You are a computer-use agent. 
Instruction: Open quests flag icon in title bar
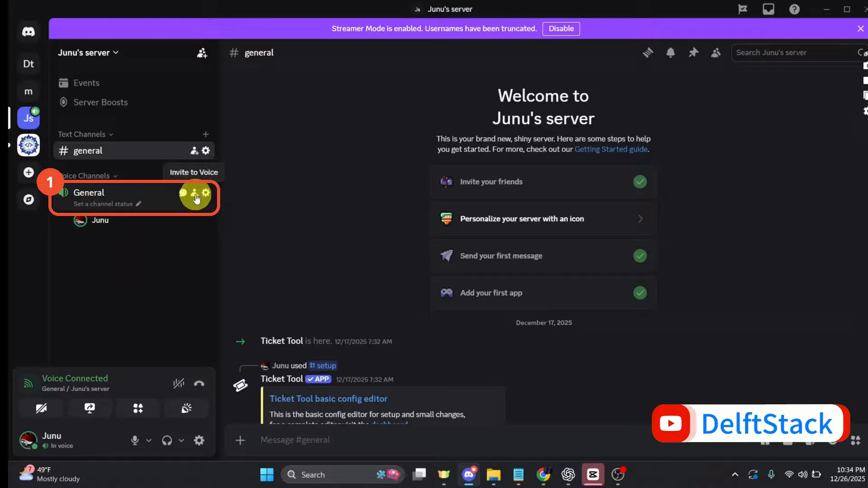point(742,9)
